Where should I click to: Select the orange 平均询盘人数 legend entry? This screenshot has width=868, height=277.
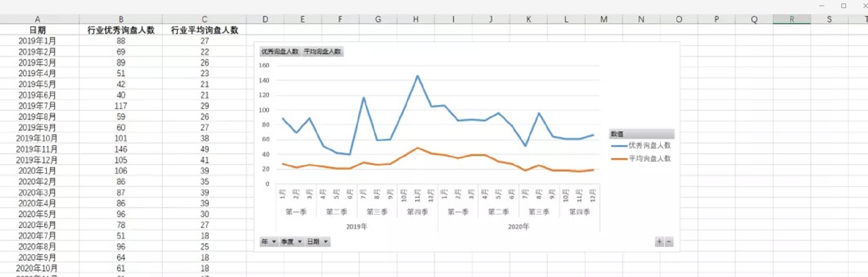click(641, 159)
